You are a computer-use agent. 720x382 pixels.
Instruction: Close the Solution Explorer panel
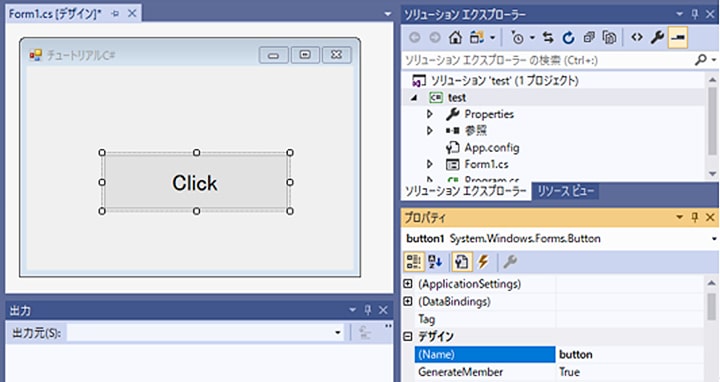[710, 14]
